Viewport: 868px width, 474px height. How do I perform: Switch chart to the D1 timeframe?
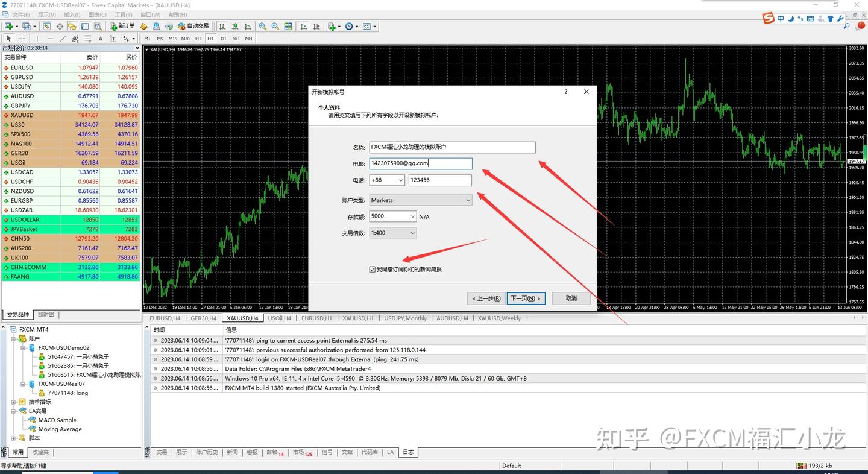(x=223, y=39)
